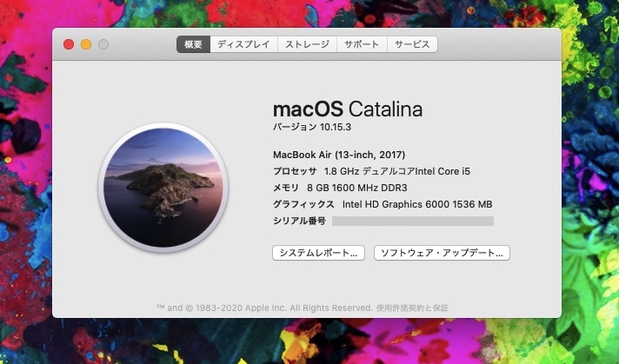Close the About This Mac window
Viewport: 619px width, 364px height.
[69, 44]
